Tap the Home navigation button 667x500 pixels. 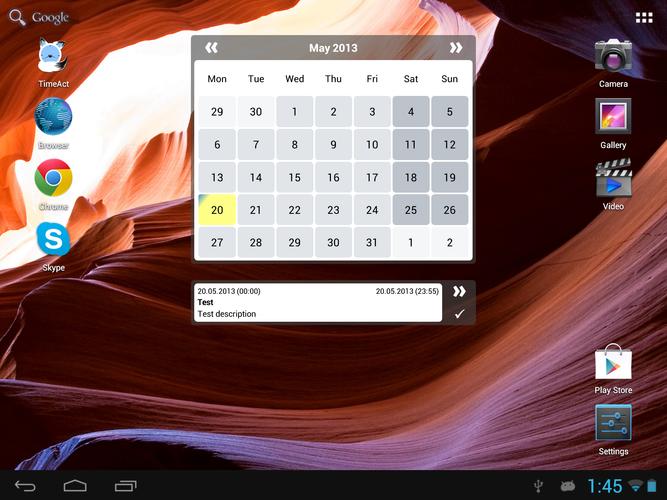tap(75, 486)
